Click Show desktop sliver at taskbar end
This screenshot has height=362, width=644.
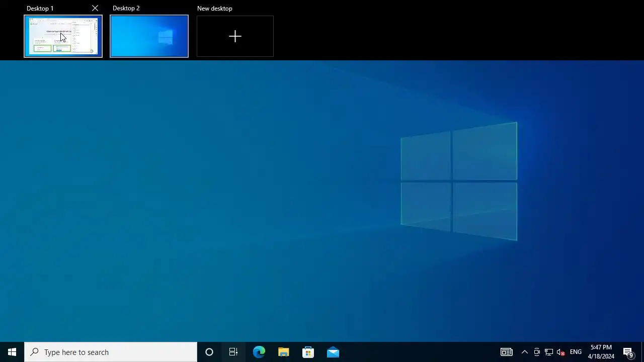pos(642,352)
